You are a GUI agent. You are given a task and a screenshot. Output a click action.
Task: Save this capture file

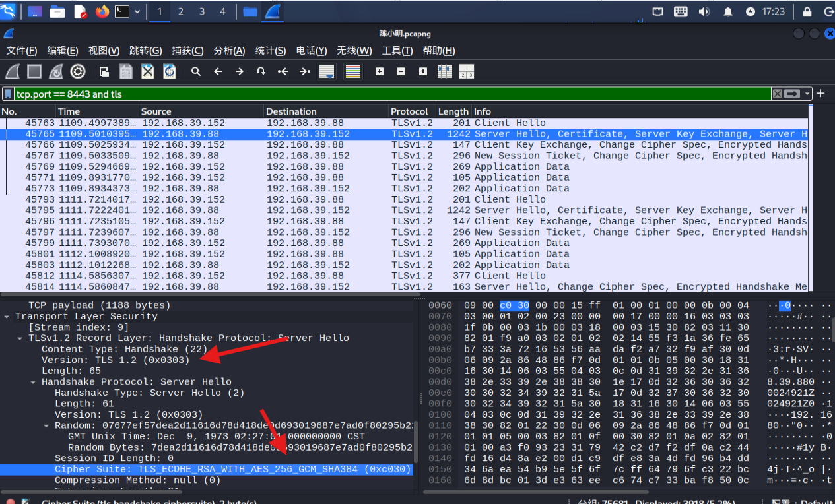[x=126, y=71]
